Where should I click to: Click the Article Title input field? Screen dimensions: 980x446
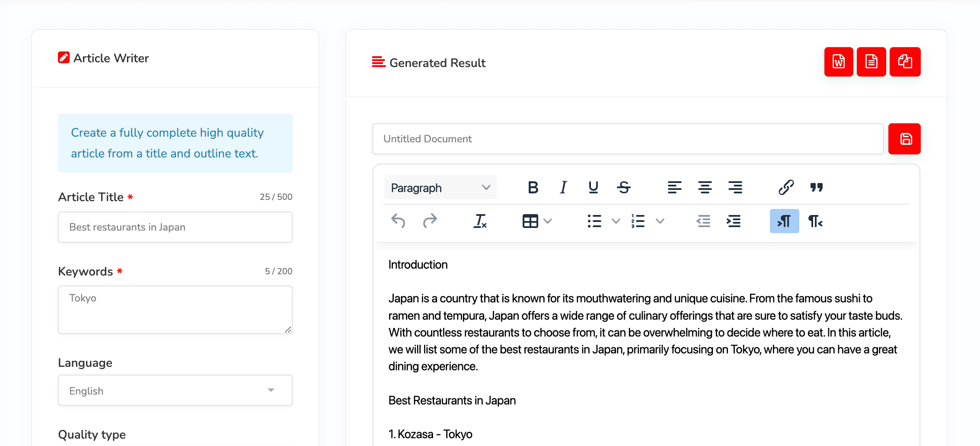coord(175,227)
